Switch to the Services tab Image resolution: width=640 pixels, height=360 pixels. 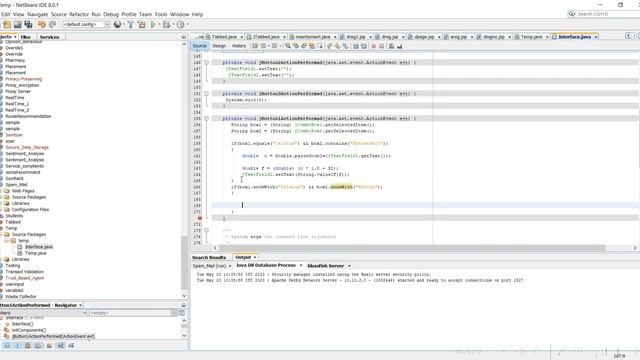(x=49, y=37)
